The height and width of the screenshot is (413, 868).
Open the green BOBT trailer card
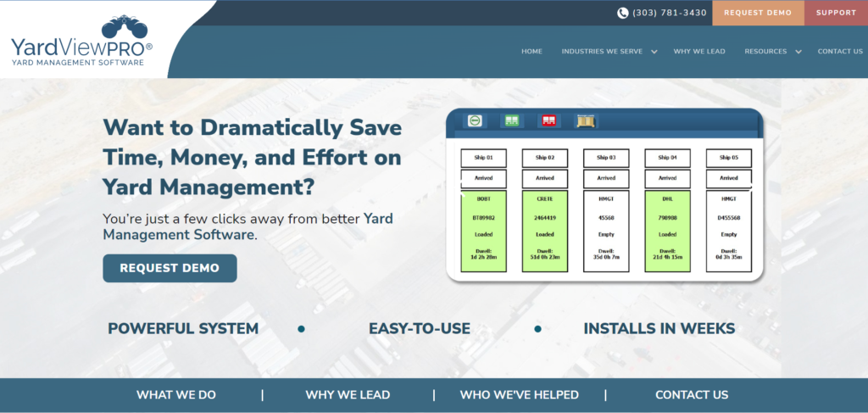coord(484,231)
